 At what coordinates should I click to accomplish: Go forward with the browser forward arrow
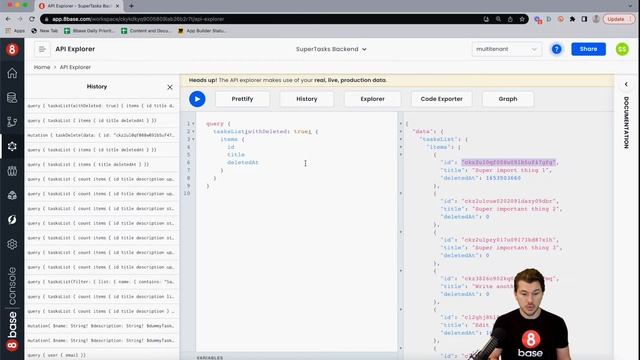point(20,19)
